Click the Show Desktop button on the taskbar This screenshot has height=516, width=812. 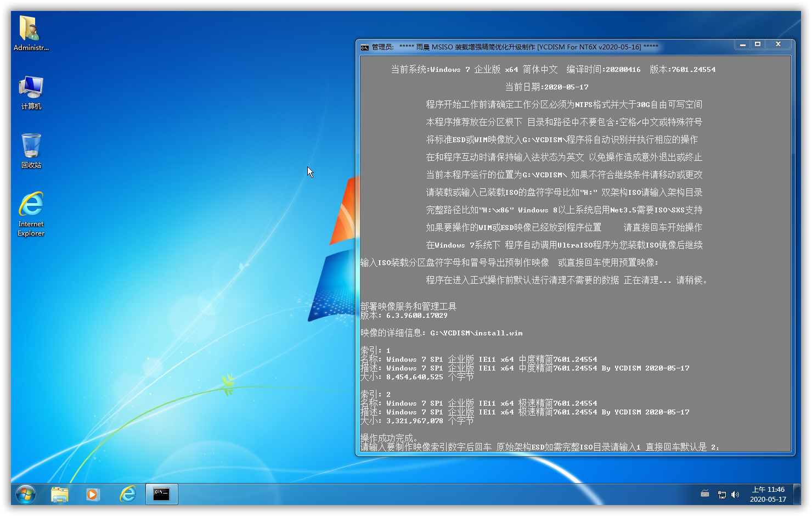click(x=797, y=494)
